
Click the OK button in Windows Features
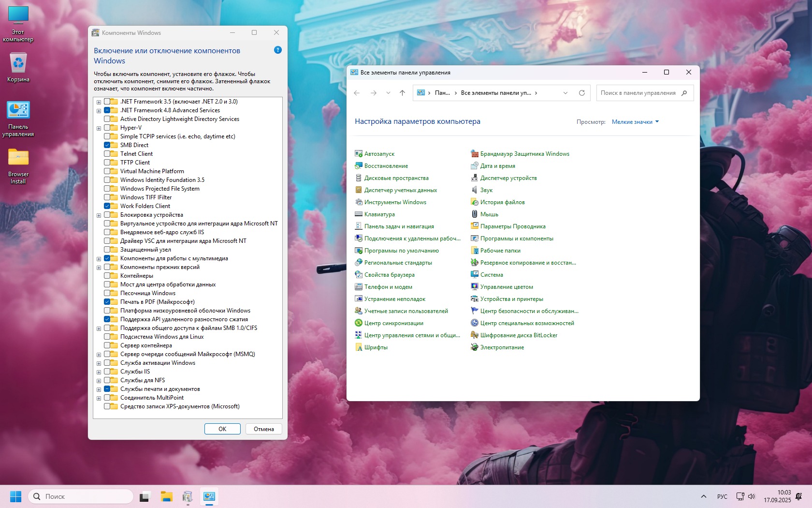tap(222, 429)
